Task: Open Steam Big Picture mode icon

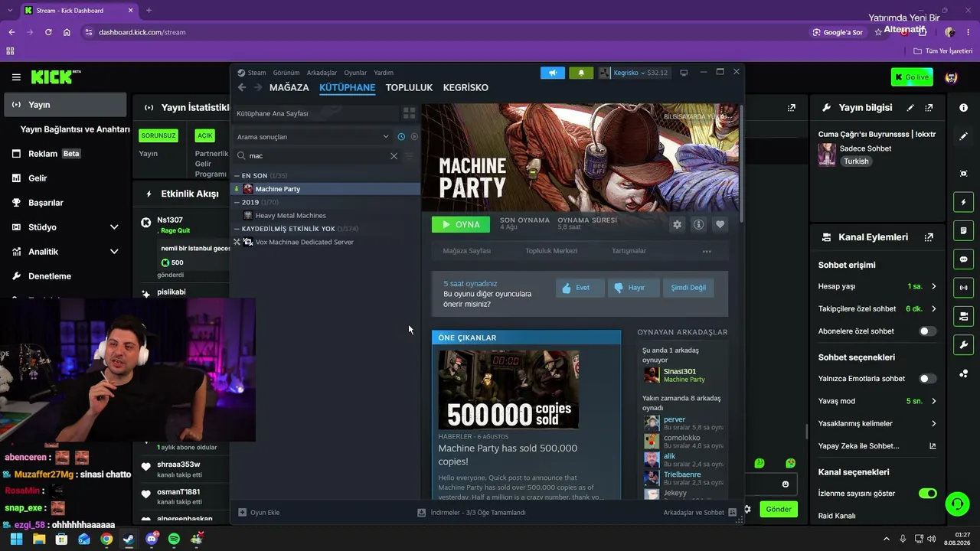Action: tap(684, 73)
